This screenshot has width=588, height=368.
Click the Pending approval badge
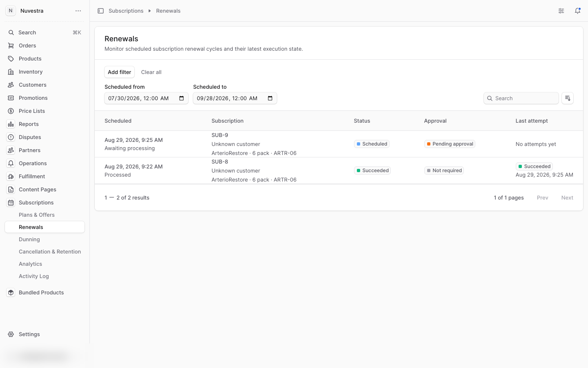point(450,144)
